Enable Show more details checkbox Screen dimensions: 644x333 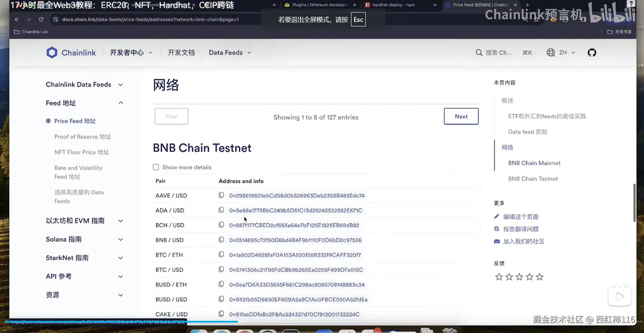point(155,167)
